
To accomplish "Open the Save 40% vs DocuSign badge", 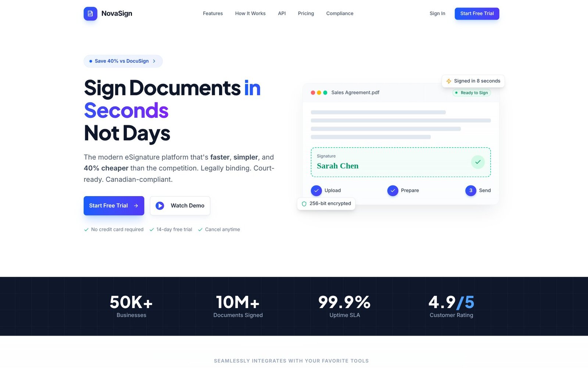I will point(123,61).
